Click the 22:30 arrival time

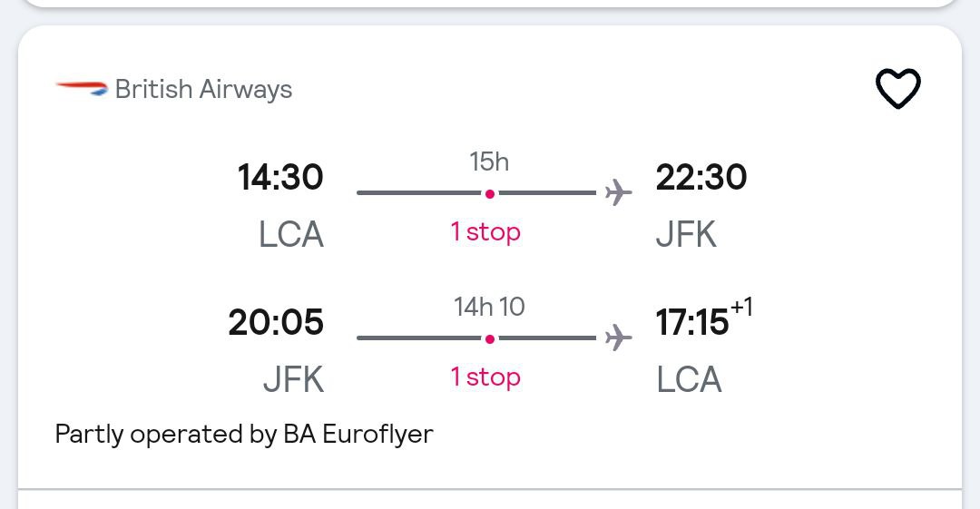tap(701, 177)
